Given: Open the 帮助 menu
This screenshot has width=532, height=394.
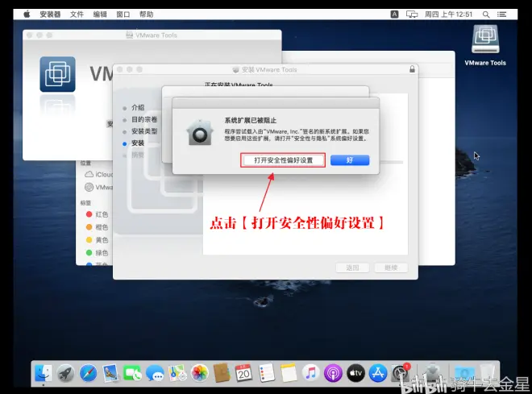Looking at the screenshot, I should click(146, 15).
